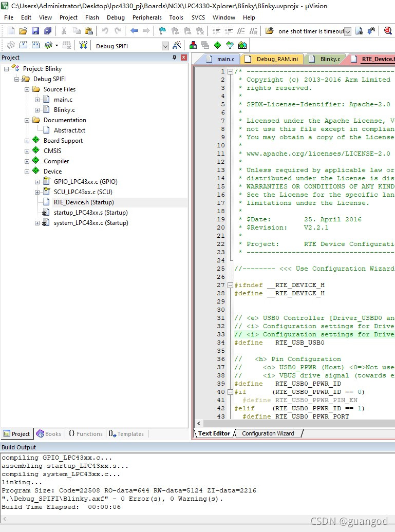Select startup_LPC43xx.s (Startup) file

click(90, 213)
